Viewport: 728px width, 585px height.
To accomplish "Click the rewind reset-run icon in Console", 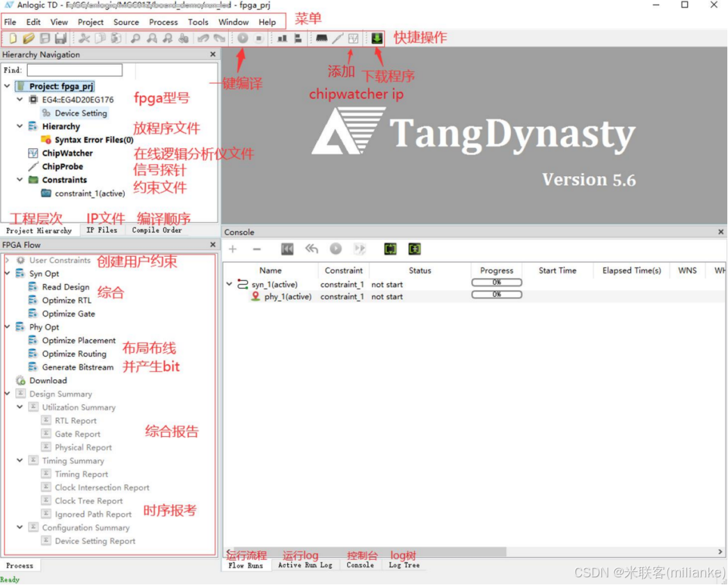I will point(287,249).
